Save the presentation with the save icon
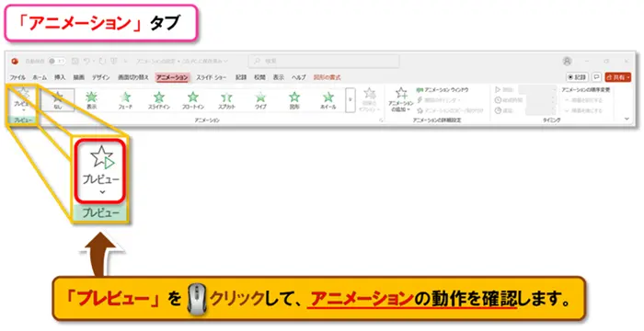This screenshot has width=644, height=331. (75, 62)
